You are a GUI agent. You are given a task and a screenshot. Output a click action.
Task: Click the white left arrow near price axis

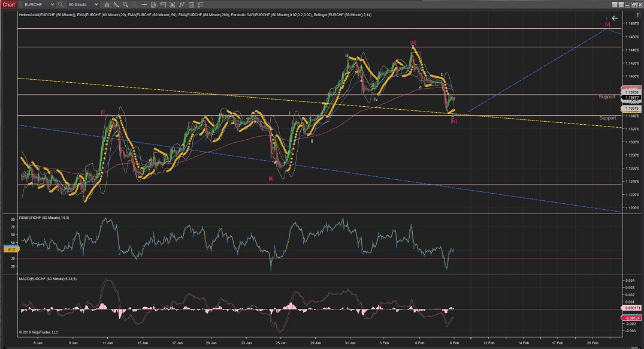615,18
